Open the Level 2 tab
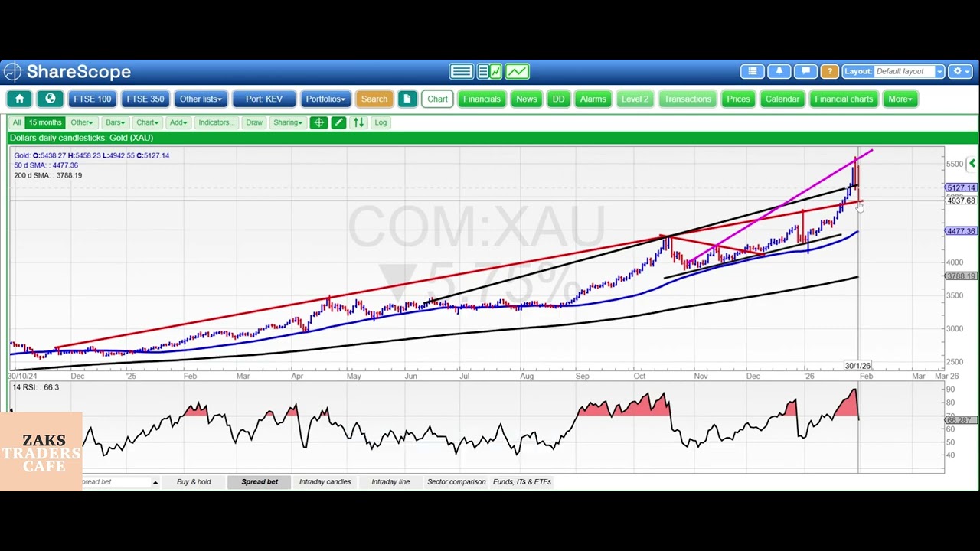Viewport: 980px width, 551px height. point(635,99)
